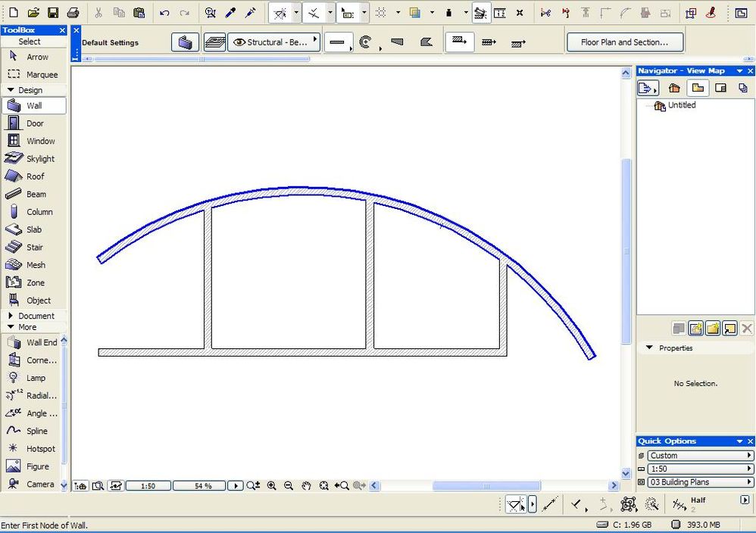The image size is (756, 533).
Task: Select the Slab tool
Action: (34, 229)
